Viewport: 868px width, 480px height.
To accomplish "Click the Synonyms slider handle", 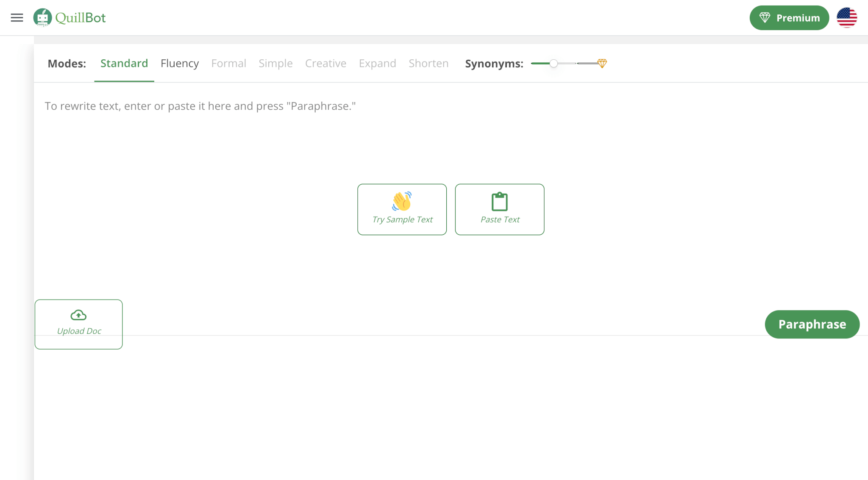I will [x=554, y=64].
